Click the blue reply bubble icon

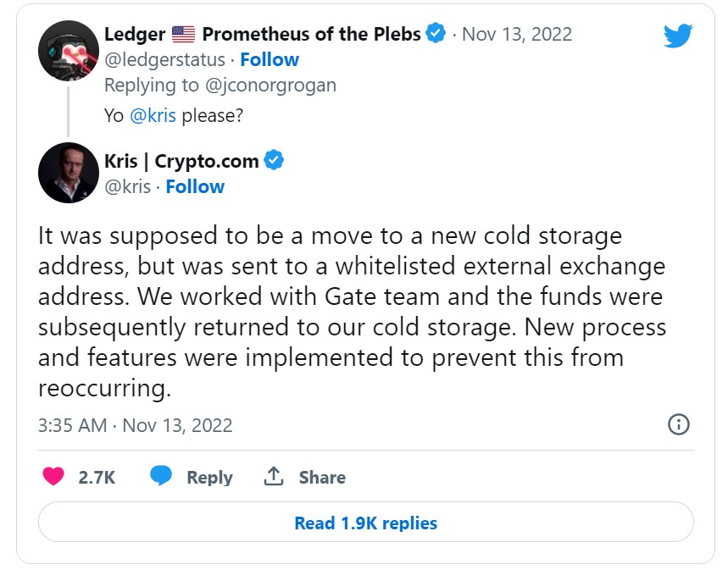161,476
